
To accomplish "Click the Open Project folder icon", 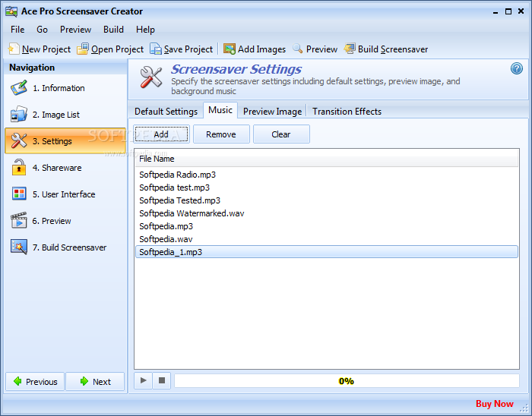I will coord(83,49).
